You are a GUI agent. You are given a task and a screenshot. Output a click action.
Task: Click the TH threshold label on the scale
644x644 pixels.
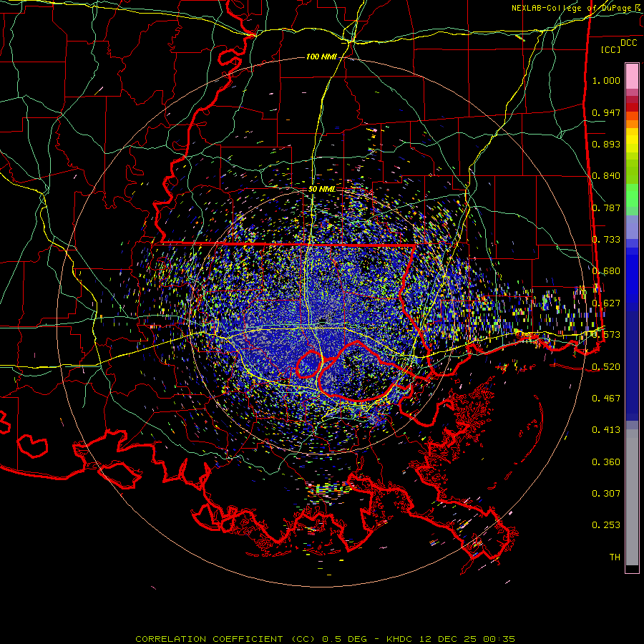[615, 557]
